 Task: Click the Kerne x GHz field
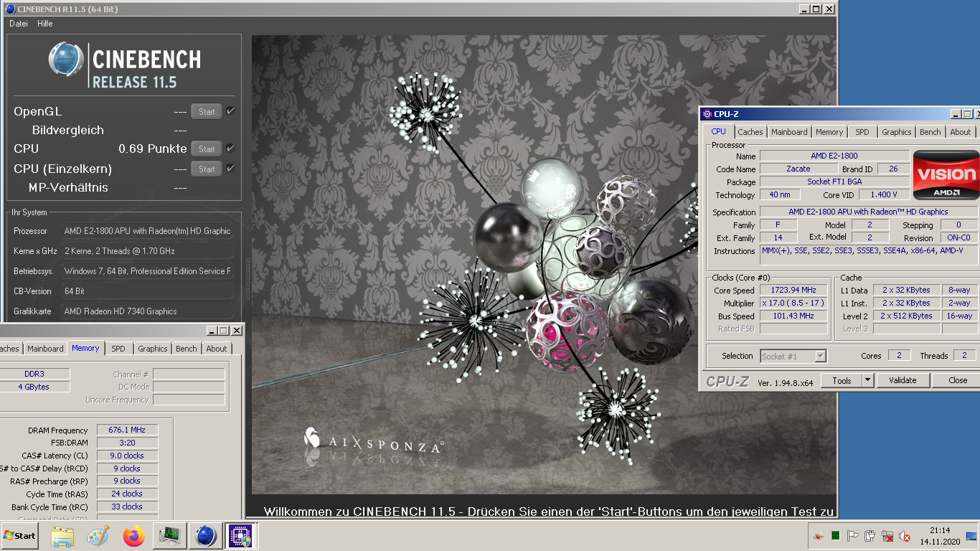146,251
